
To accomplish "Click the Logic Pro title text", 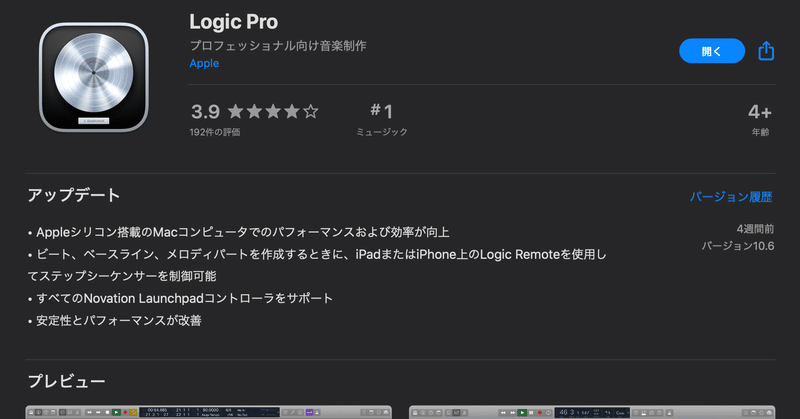I will click(234, 22).
